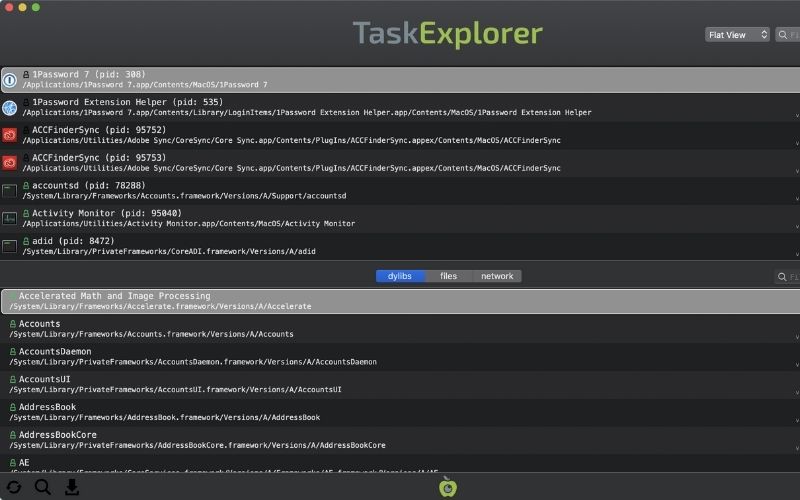Click the ACCFinderSync pid 95752 red icon
Viewport: 800px width, 500px height.
10,135
